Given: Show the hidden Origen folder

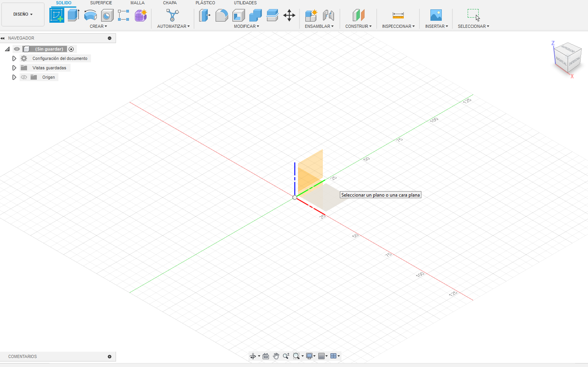Looking at the screenshot, I should click(24, 77).
